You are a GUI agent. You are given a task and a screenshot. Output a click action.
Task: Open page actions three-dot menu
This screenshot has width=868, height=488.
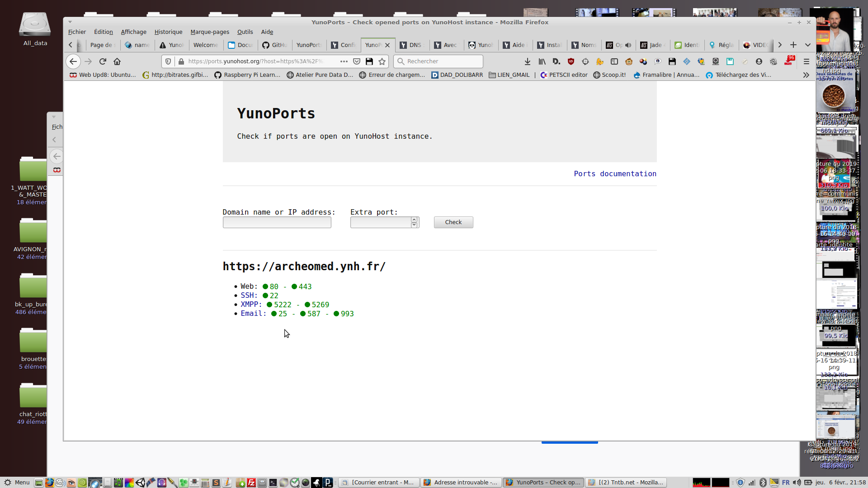point(344,61)
